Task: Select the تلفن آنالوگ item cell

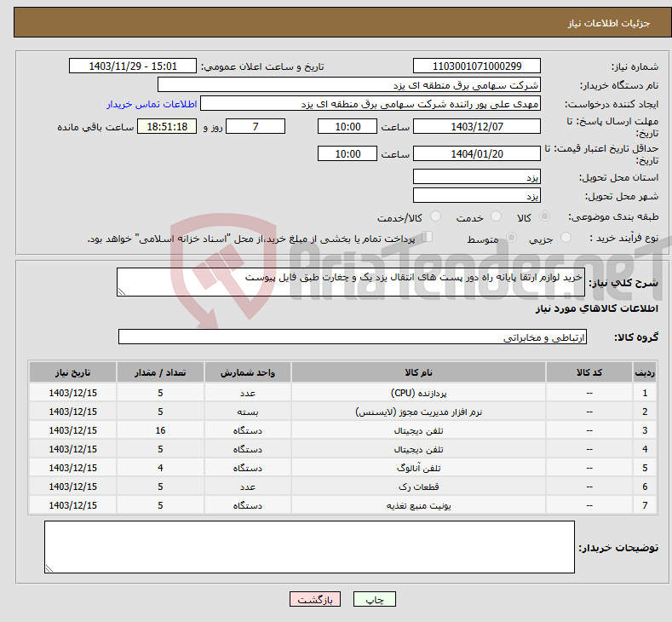Action: (418, 468)
